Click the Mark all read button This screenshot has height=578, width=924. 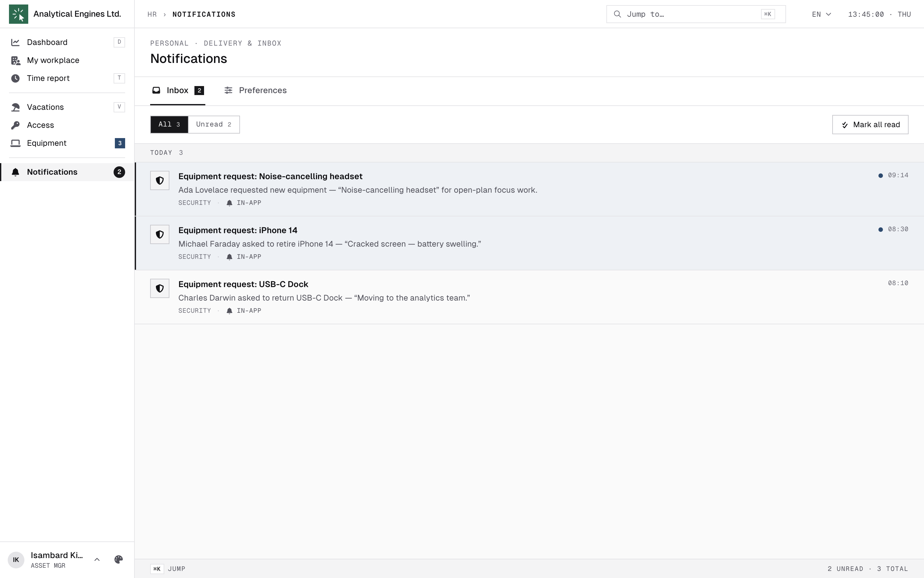(870, 125)
